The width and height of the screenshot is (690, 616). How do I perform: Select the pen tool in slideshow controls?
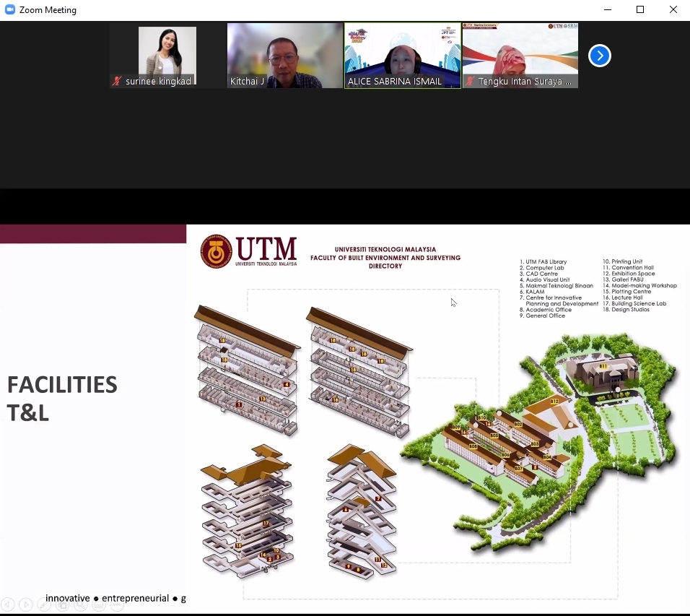coord(45,604)
